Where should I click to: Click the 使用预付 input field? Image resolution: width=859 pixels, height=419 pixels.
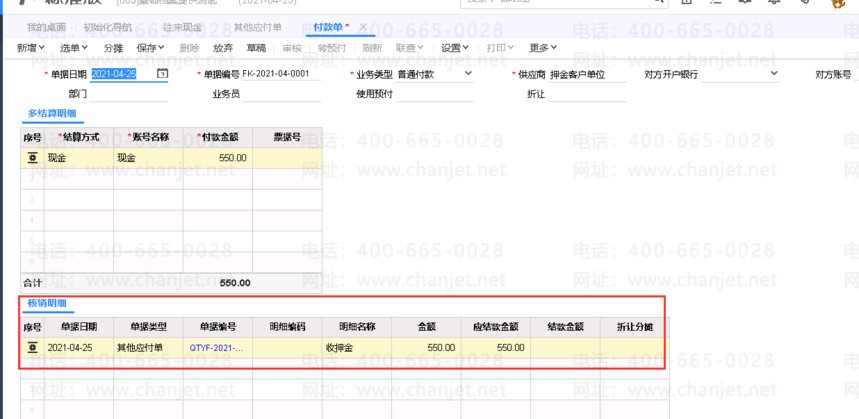click(434, 94)
